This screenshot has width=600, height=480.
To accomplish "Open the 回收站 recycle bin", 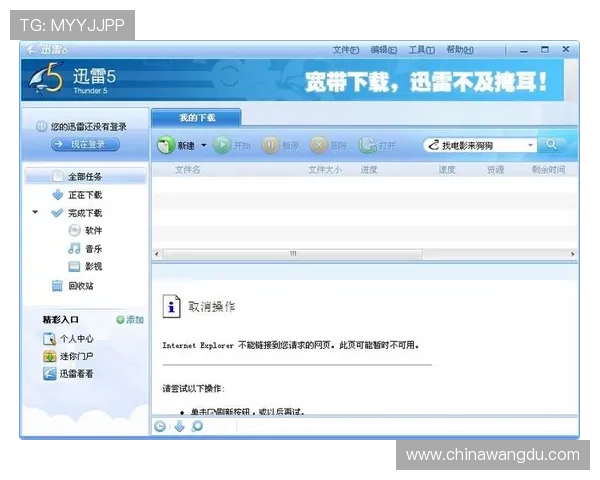I will [x=73, y=286].
